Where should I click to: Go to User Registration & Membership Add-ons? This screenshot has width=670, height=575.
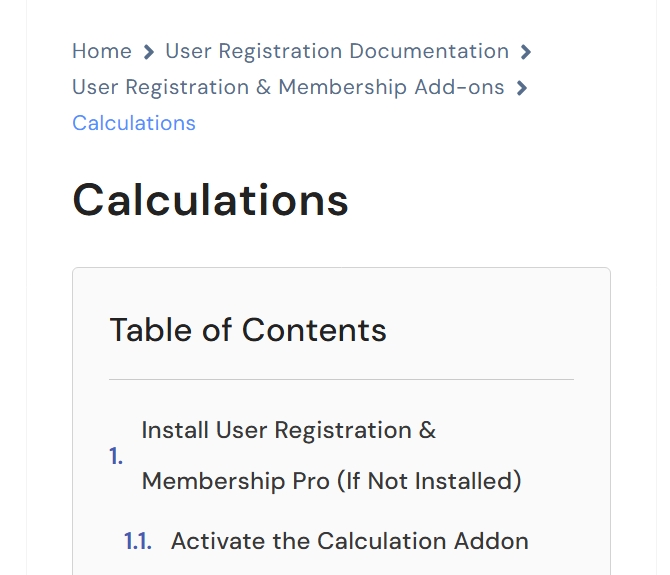coord(288,87)
